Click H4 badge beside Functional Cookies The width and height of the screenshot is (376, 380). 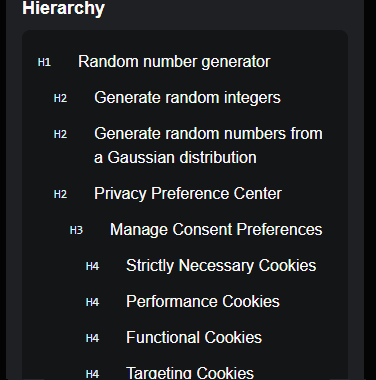click(92, 338)
